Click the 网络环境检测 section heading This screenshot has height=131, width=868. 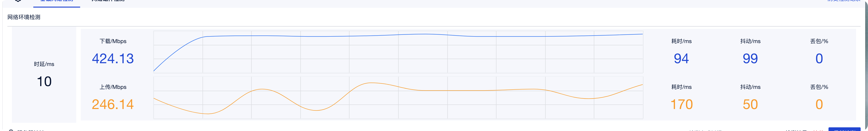pyautogui.click(x=24, y=17)
